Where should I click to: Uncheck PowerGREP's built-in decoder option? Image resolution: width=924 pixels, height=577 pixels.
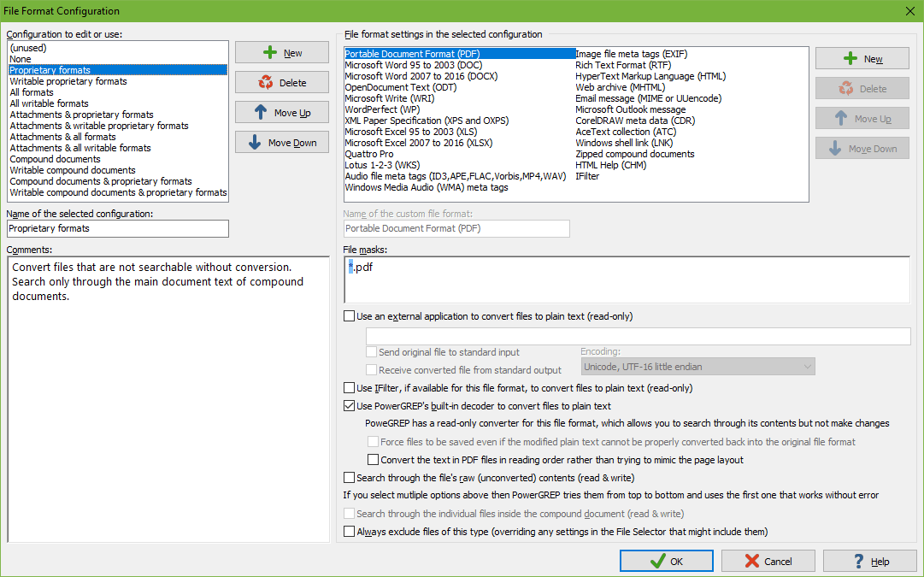coord(349,406)
